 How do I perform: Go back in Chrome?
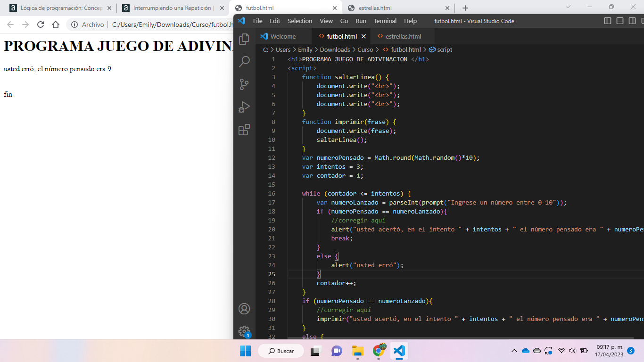10,25
